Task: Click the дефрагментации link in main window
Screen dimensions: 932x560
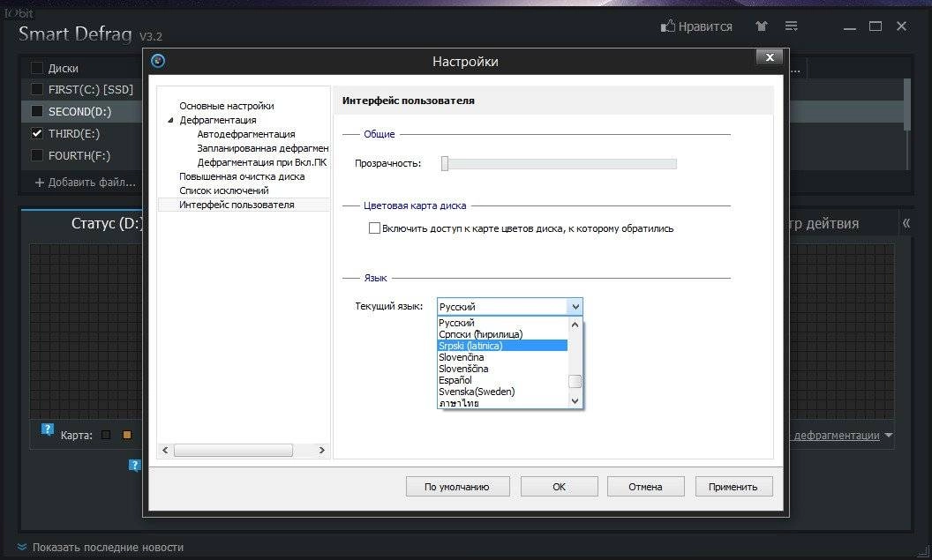Action: pos(837,436)
